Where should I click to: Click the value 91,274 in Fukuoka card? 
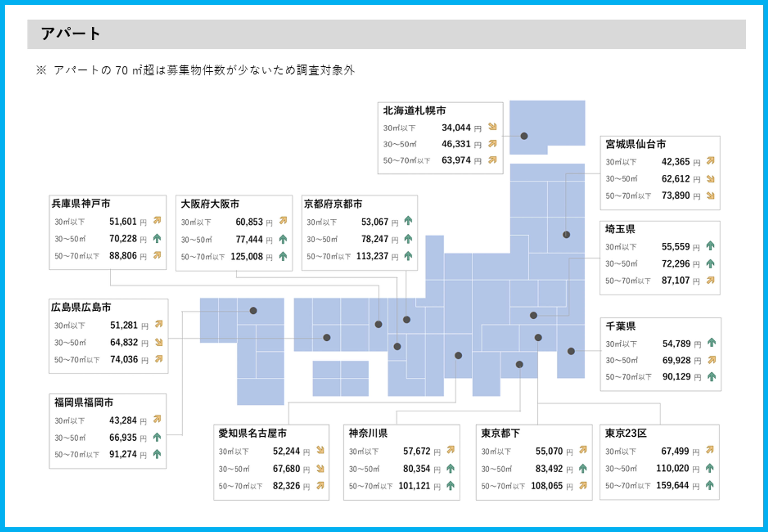tap(123, 454)
